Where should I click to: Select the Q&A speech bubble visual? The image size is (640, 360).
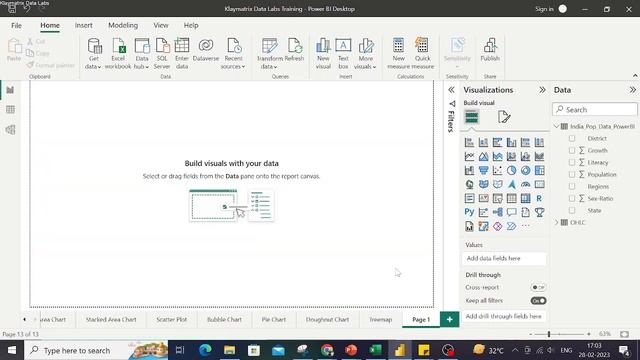coord(511,212)
